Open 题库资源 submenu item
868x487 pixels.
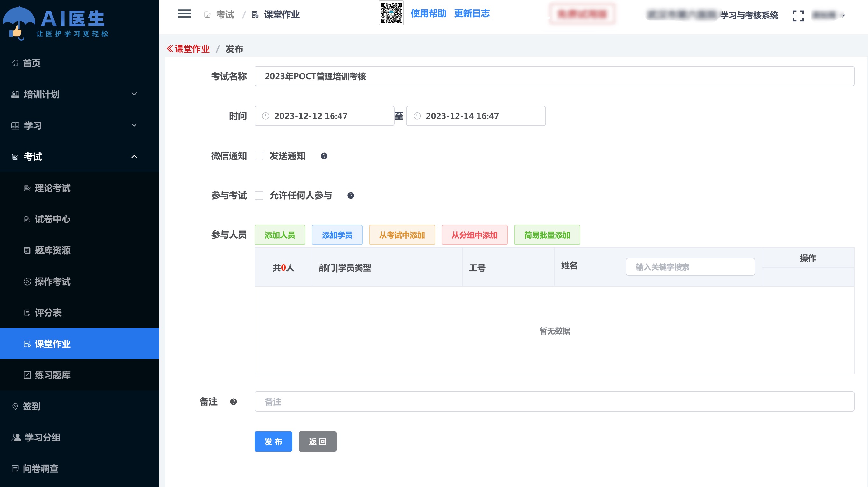point(80,250)
